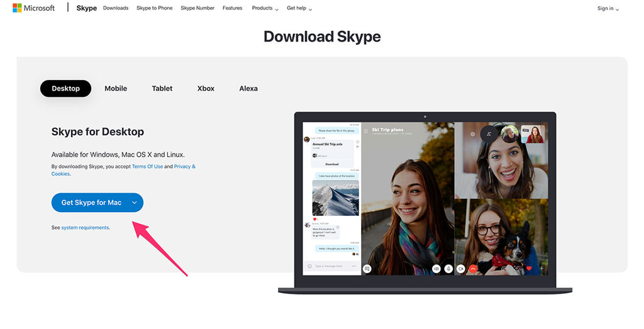This screenshot has width=644, height=329.
Task: Select the Desktop tab
Action: pyautogui.click(x=65, y=88)
